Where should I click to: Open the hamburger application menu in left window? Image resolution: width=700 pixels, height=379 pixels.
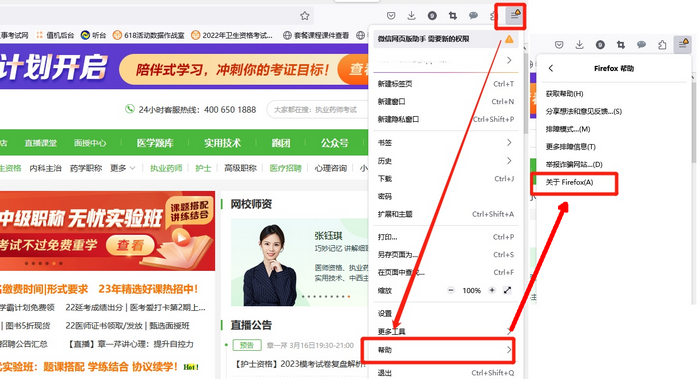[514, 16]
